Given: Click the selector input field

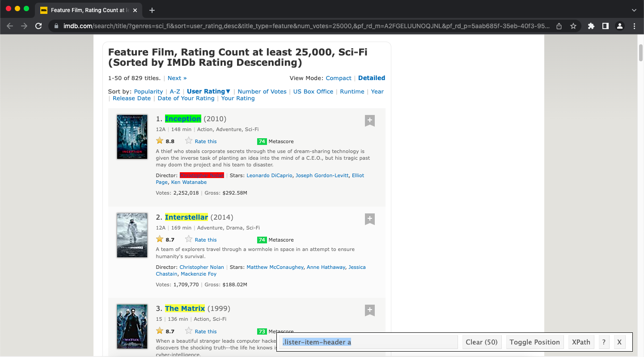Looking at the screenshot, I should 369,342.
